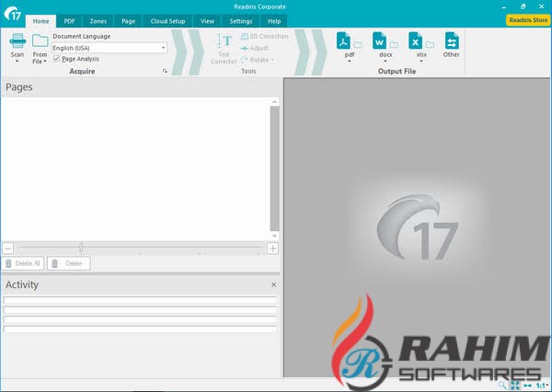Click the Pages panel vertical scrollbar
The height and width of the screenshot is (392, 552).
[274, 168]
